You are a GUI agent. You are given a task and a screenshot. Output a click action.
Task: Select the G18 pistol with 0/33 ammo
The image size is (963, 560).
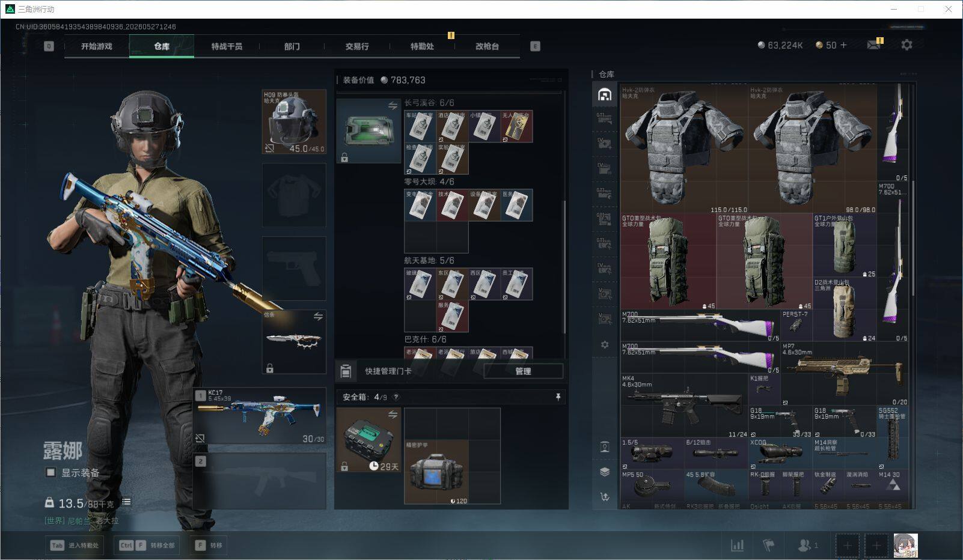coord(845,422)
